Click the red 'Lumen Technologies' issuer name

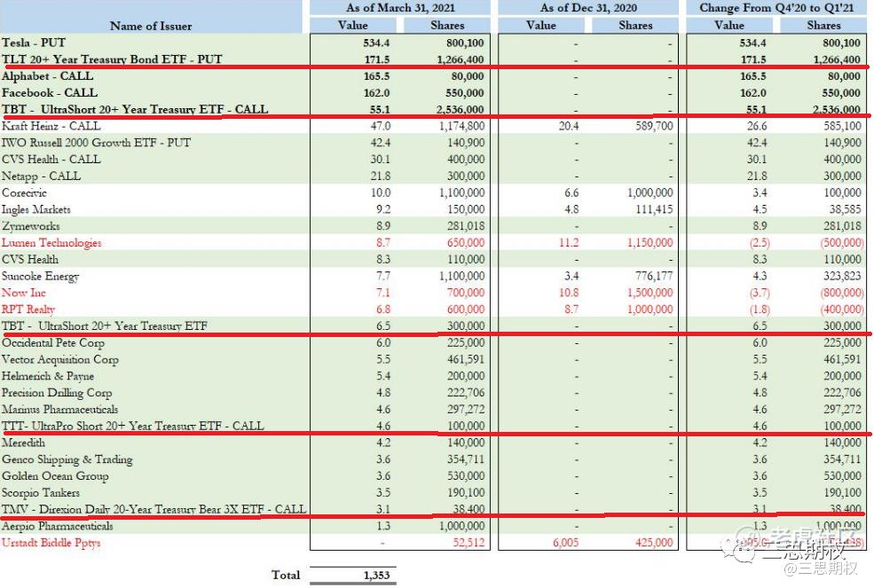pos(51,243)
